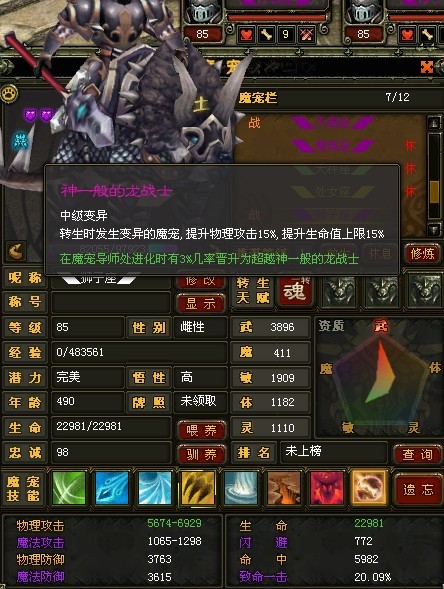Click the 查询 ranking query button
This screenshot has width=444, height=589.
417,455
